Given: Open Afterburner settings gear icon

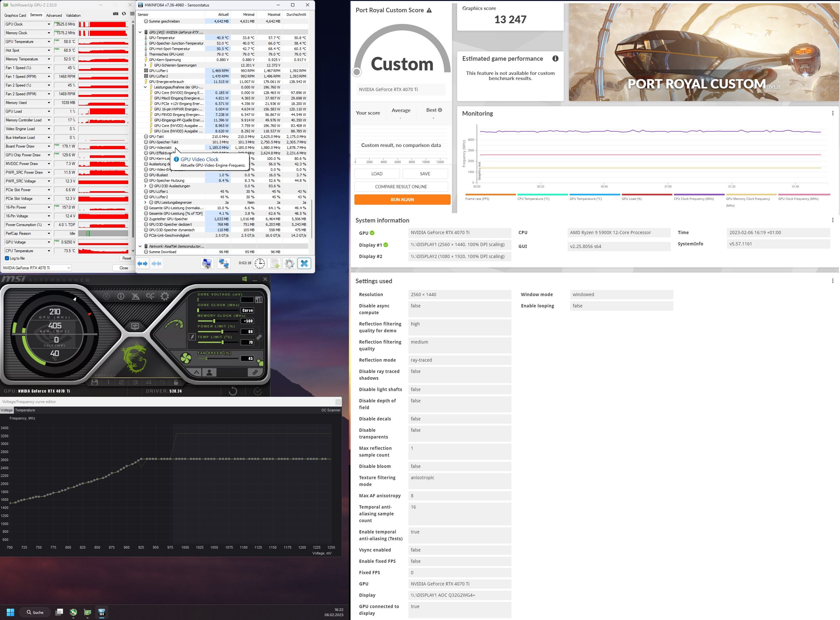Looking at the screenshot, I should click(165, 296).
